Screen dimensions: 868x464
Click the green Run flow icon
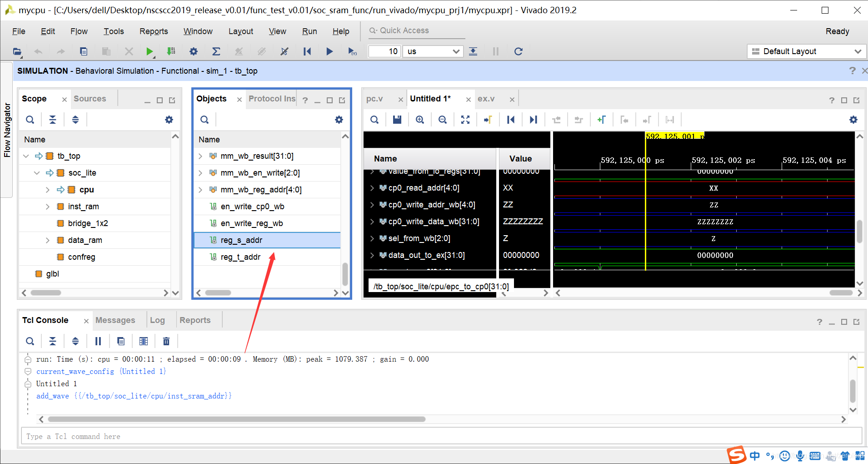(150, 51)
